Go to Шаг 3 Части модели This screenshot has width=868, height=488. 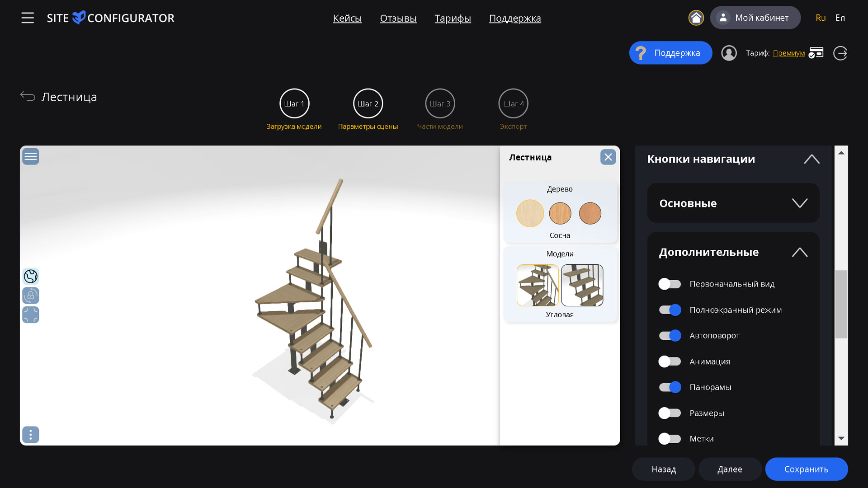tap(440, 104)
